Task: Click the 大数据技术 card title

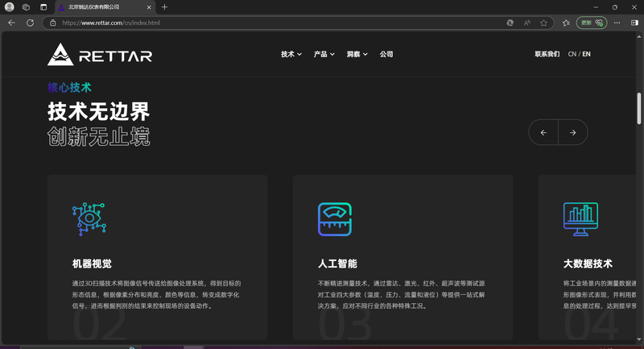Action: (588, 264)
